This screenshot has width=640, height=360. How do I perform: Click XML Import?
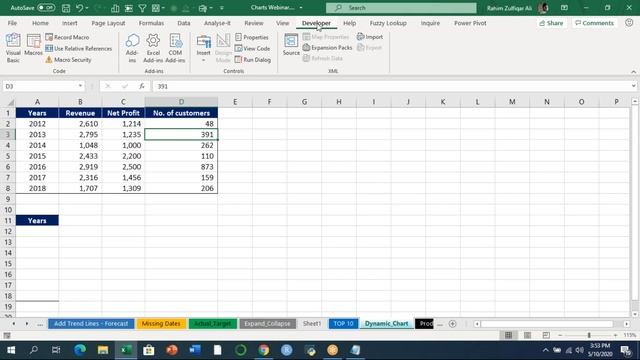370,37
